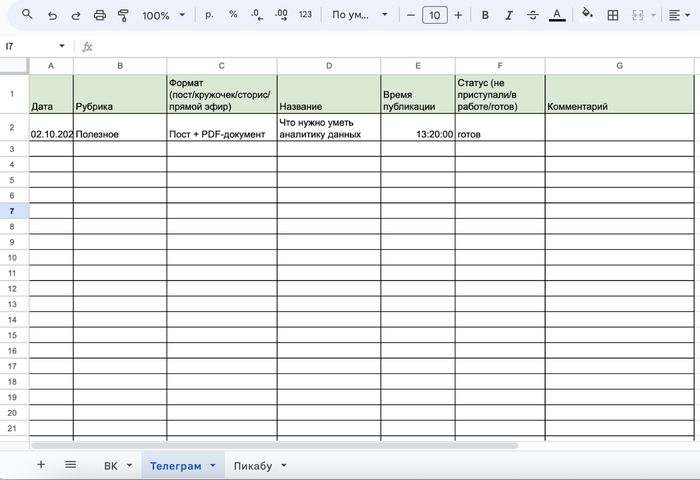Toggle italic formatting

508,15
